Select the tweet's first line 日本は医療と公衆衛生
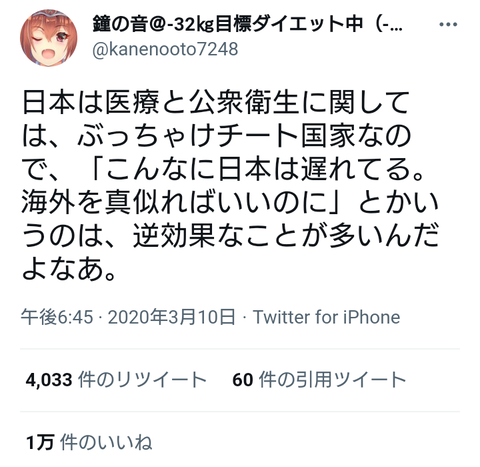Viewport: 480px width, 467px height. pyautogui.click(x=160, y=102)
